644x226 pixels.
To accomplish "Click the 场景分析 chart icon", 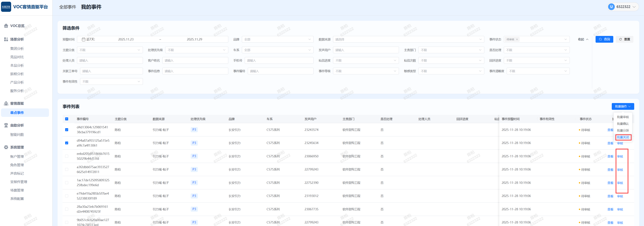I will (6, 39).
